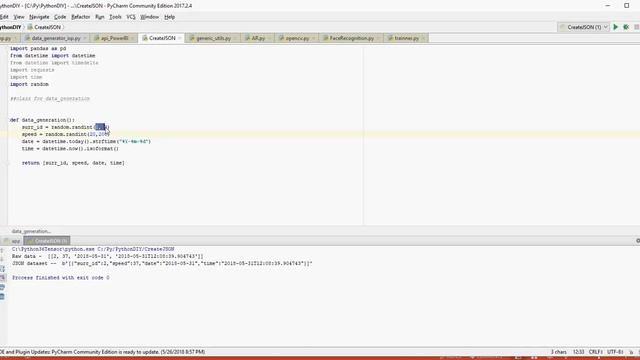Viewport: 640px width, 360px height.
Task: Click the 'JSON dataset' console output line
Action: click(162, 263)
